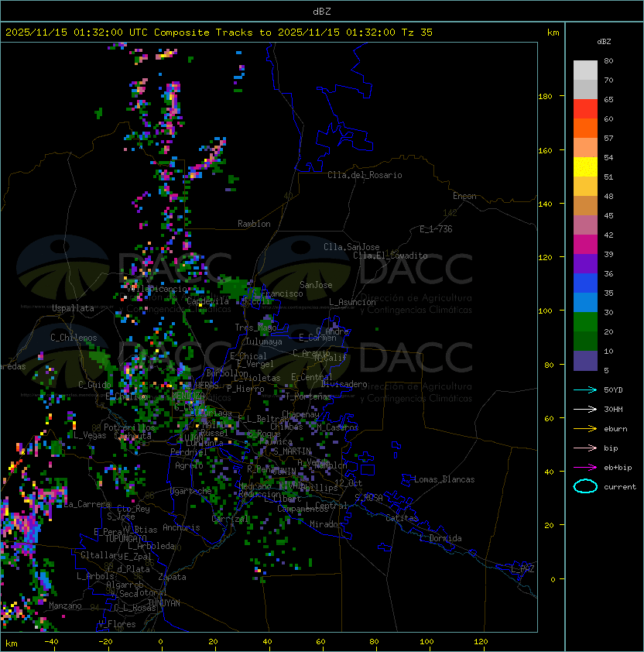Click the Clla.SanJose place label
644x652 pixels.
pyautogui.click(x=351, y=247)
